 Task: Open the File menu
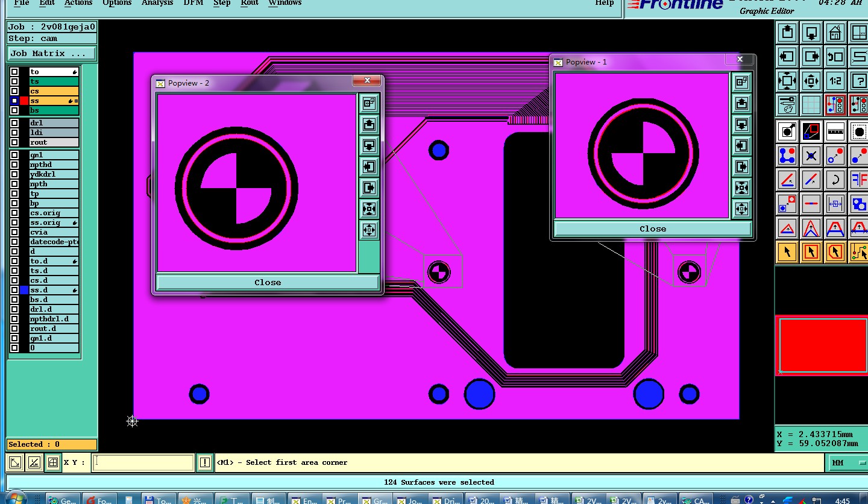click(21, 3)
